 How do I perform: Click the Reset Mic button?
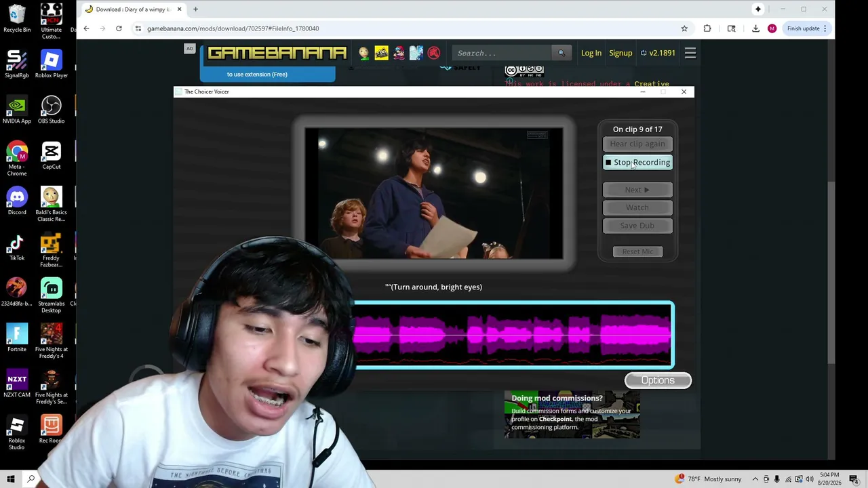[637, 251]
